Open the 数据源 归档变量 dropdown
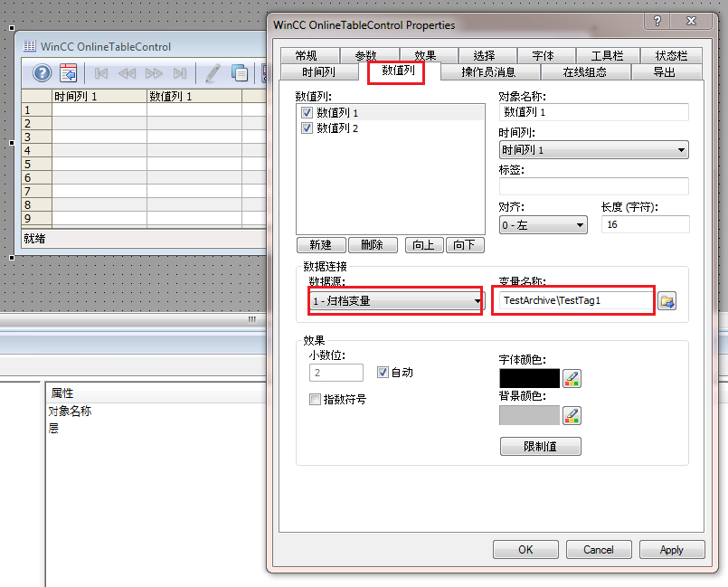 395,301
